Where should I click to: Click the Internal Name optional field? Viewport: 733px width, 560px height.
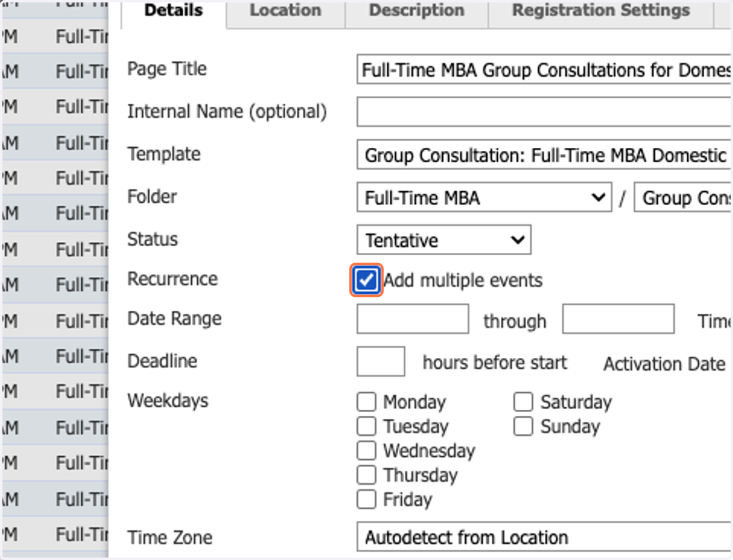(545, 112)
